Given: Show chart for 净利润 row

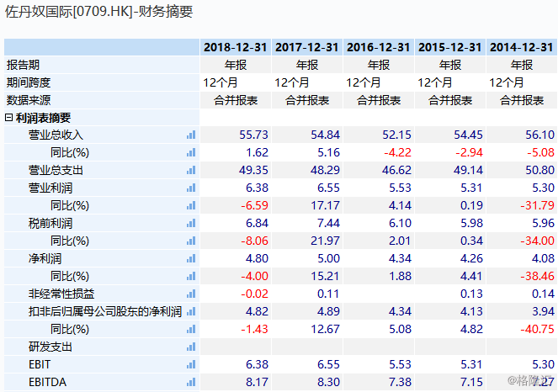Looking at the screenshot, I should click(191, 259).
